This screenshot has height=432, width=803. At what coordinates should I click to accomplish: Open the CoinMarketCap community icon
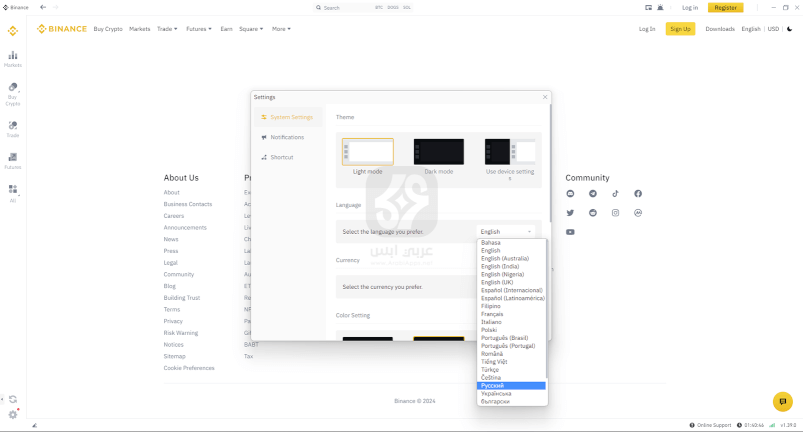[x=638, y=213]
